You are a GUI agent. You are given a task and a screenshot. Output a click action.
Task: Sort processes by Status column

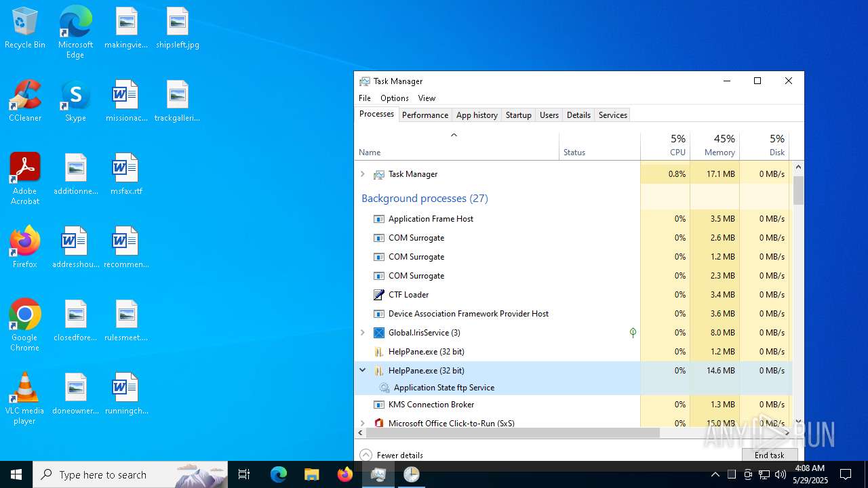pos(599,144)
